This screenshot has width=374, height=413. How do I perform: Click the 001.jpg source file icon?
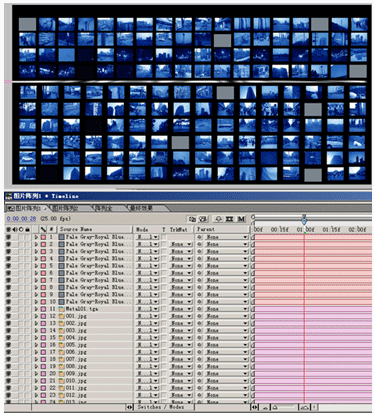pyautogui.click(x=62, y=316)
